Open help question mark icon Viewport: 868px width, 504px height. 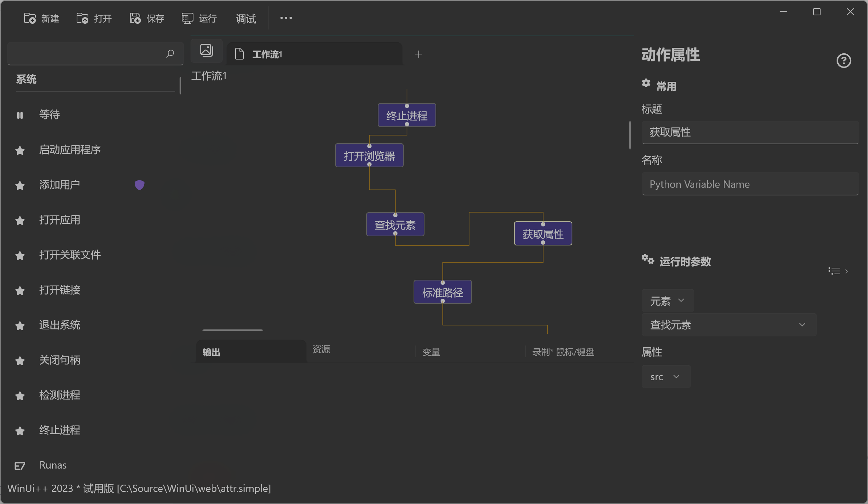(844, 61)
